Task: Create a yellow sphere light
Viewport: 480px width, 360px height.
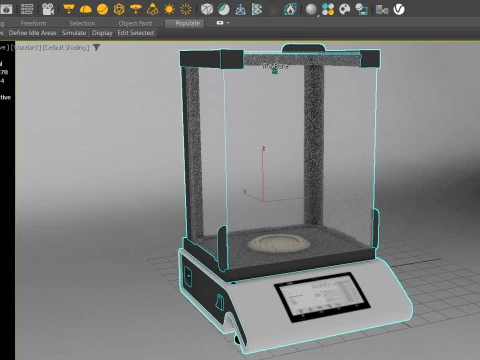Action: point(102,9)
